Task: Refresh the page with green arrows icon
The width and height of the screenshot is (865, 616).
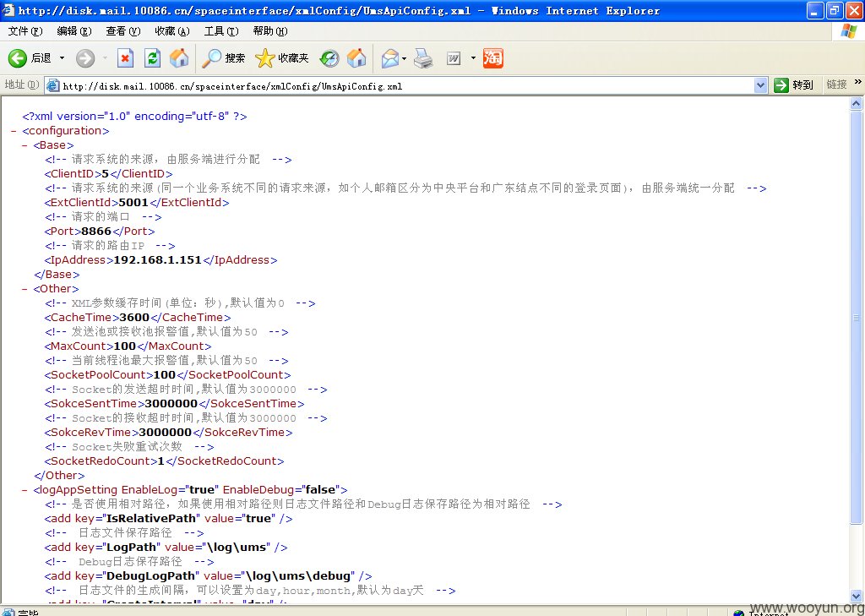Action: (x=152, y=58)
